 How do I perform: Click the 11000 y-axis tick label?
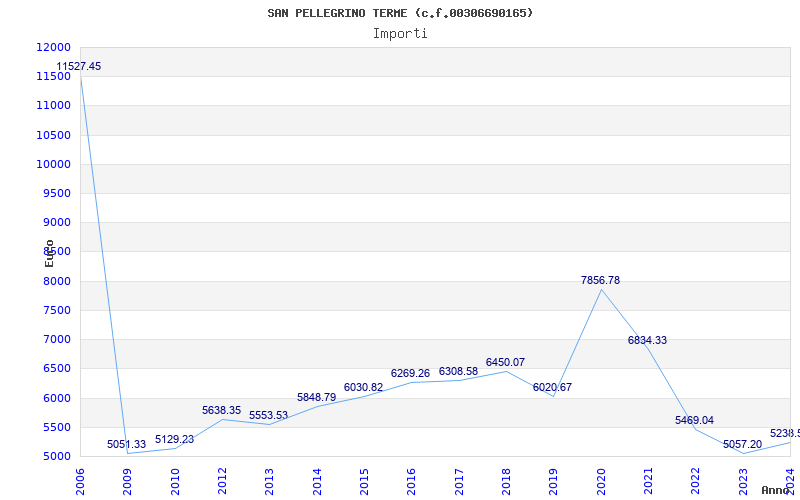[x=53, y=106]
